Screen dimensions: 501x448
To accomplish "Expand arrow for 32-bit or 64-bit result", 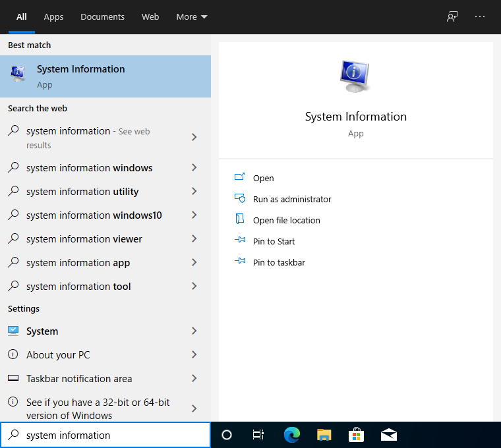I will tap(194, 408).
